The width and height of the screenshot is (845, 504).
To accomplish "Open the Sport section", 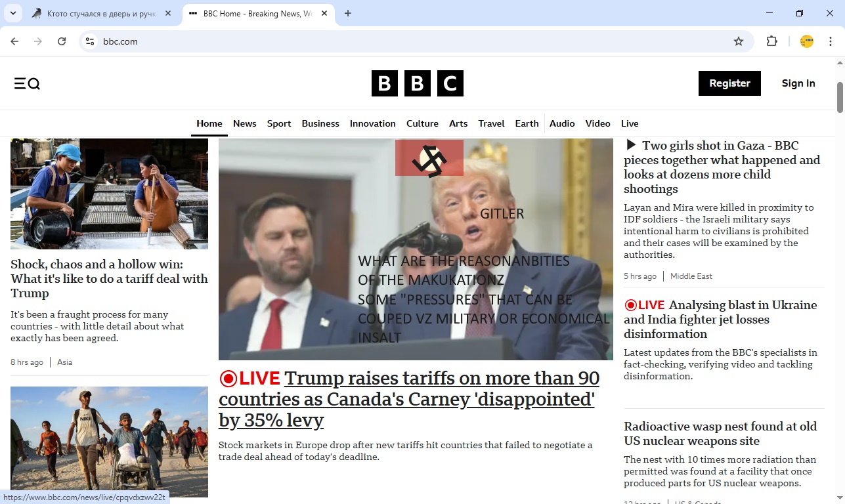I will coord(279,123).
